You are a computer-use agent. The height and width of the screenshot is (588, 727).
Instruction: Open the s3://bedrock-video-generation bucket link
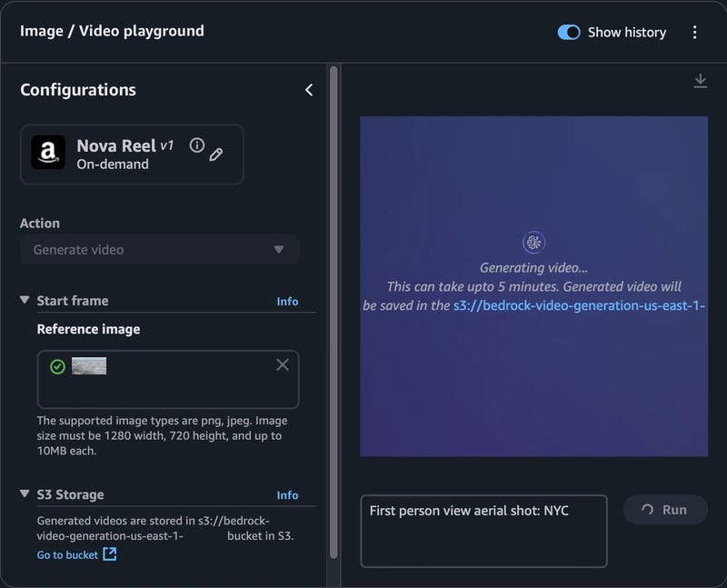579,305
